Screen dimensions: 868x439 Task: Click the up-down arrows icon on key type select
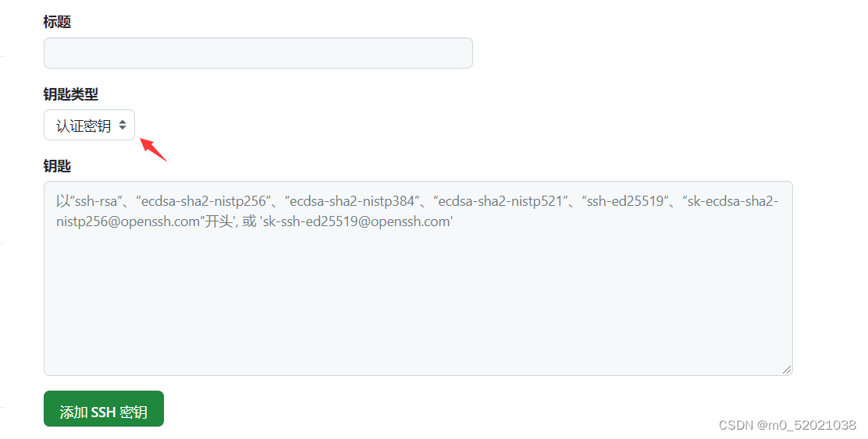click(x=123, y=125)
